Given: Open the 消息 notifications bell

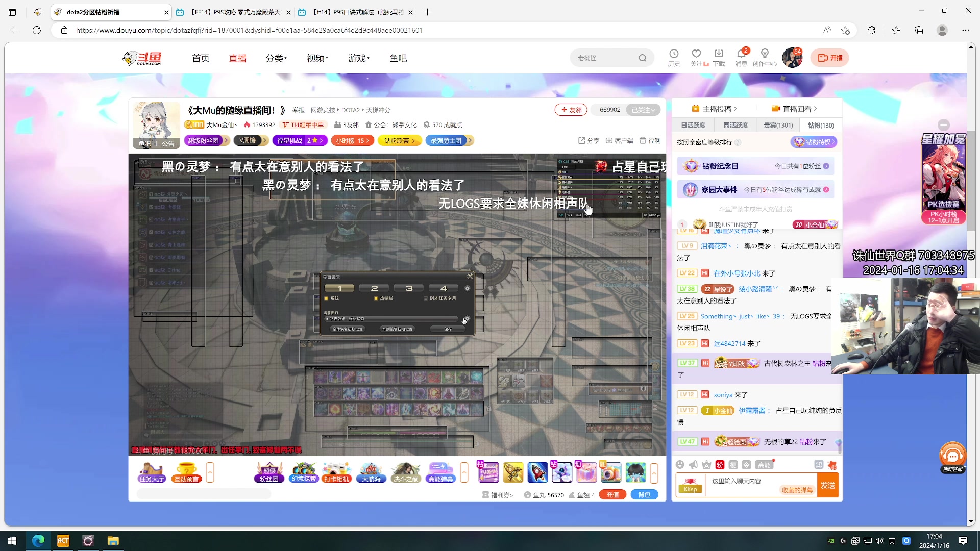Looking at the screenshot, I should tap(741, 58).
